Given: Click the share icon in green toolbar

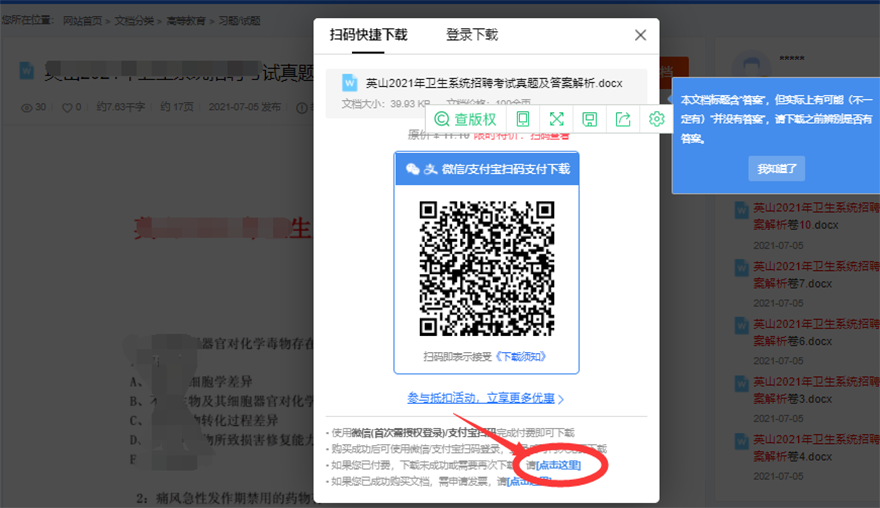Looking at the screenshot, I should point(623,119).
